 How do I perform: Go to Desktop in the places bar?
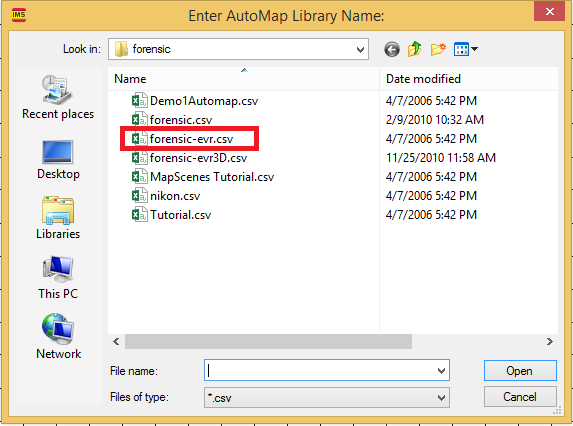[58, 160]
